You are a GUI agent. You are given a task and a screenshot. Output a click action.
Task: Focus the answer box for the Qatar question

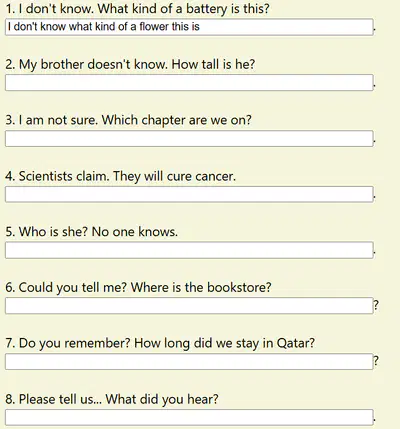coord(189,362)
